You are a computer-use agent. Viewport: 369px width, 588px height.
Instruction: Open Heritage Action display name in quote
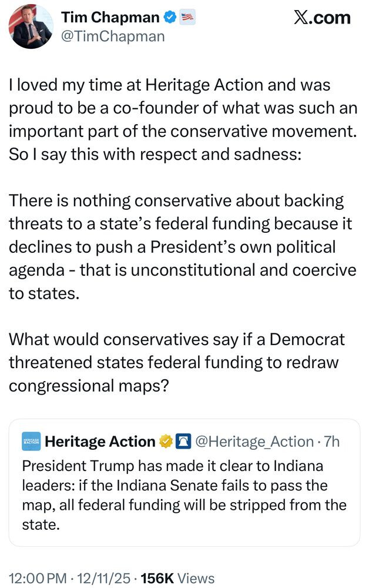pos(100,441)
